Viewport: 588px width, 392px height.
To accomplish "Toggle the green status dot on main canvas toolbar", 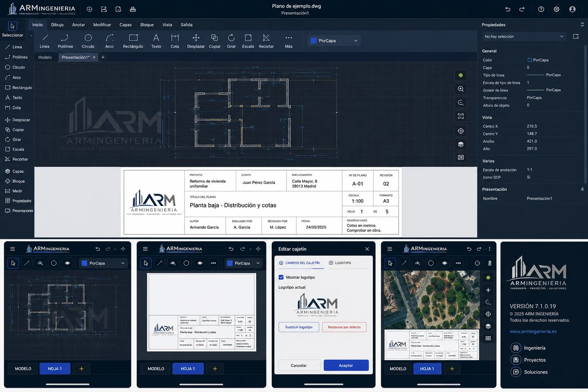I will 460,75.
